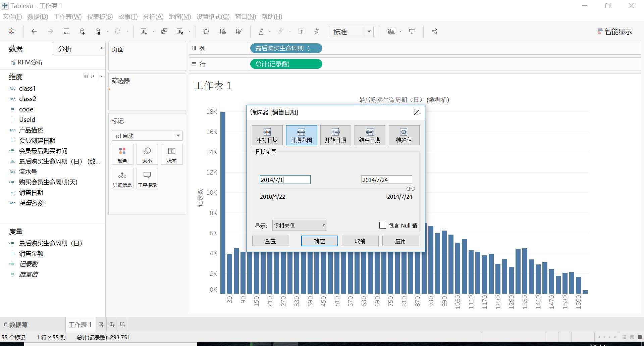Click the new dashboard tab icon
The height and width of the screenshot is (346, 644).
click(112, 325)
